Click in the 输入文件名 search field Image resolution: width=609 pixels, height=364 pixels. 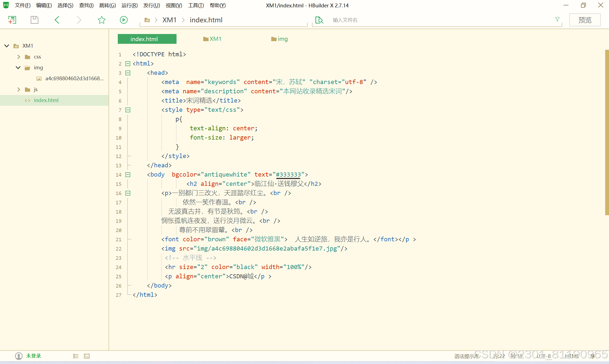pyautogui.click(x=435, y=20)
